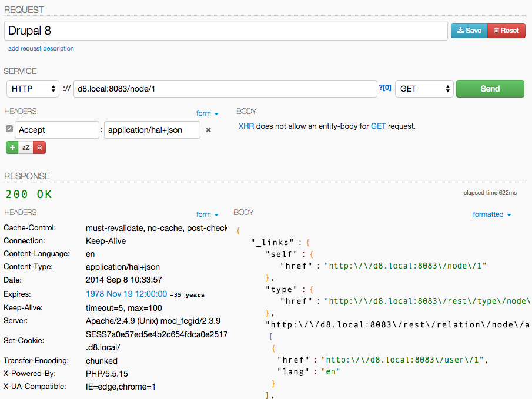Open the response headers form dropdown
This screenshot has height=399, width=532.
[x=208, y=214]
